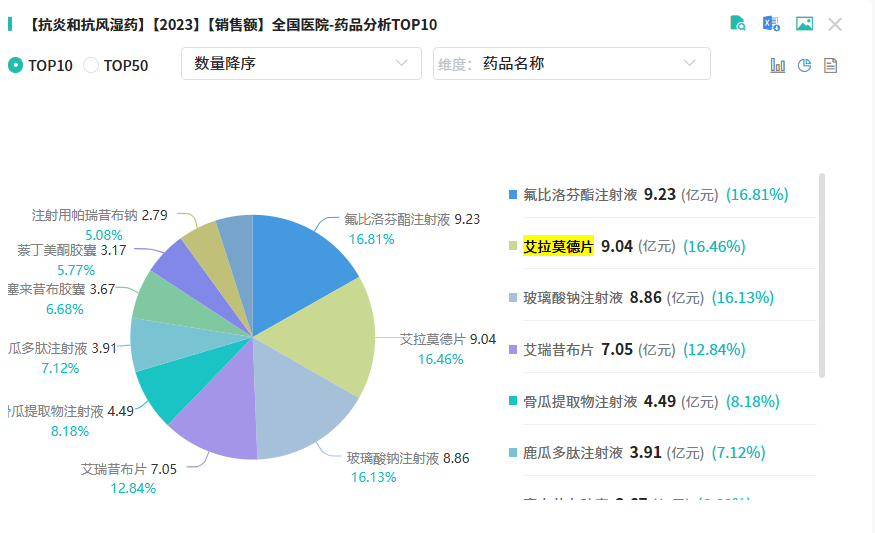Click pie label 艾拉莫德片 9.04
875x533 pixels.
[448, 339]
